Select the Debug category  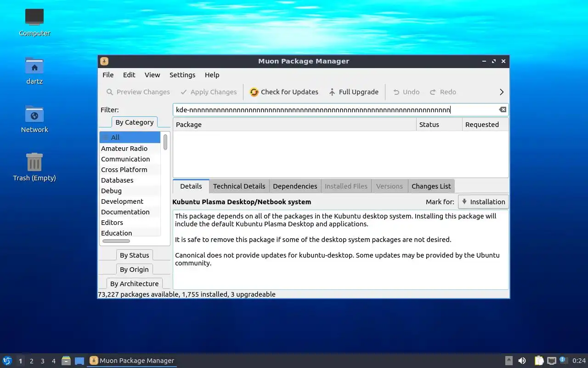[x=130, y=190]
